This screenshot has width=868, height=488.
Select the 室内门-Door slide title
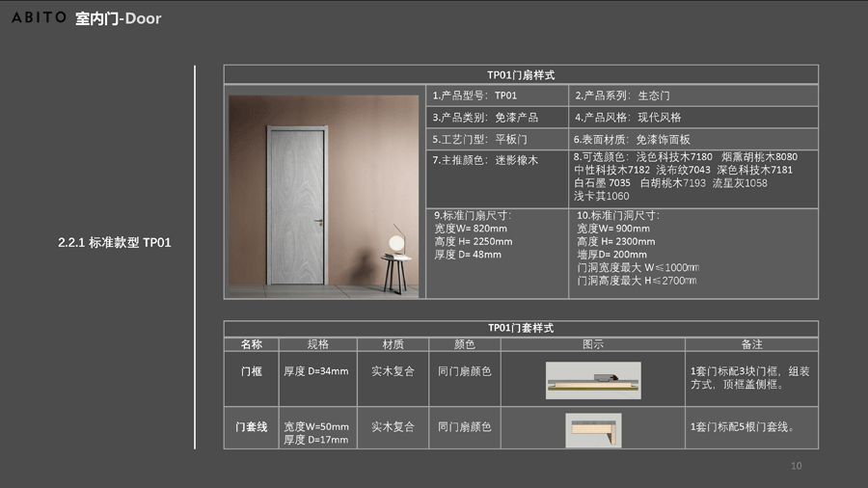119,18
